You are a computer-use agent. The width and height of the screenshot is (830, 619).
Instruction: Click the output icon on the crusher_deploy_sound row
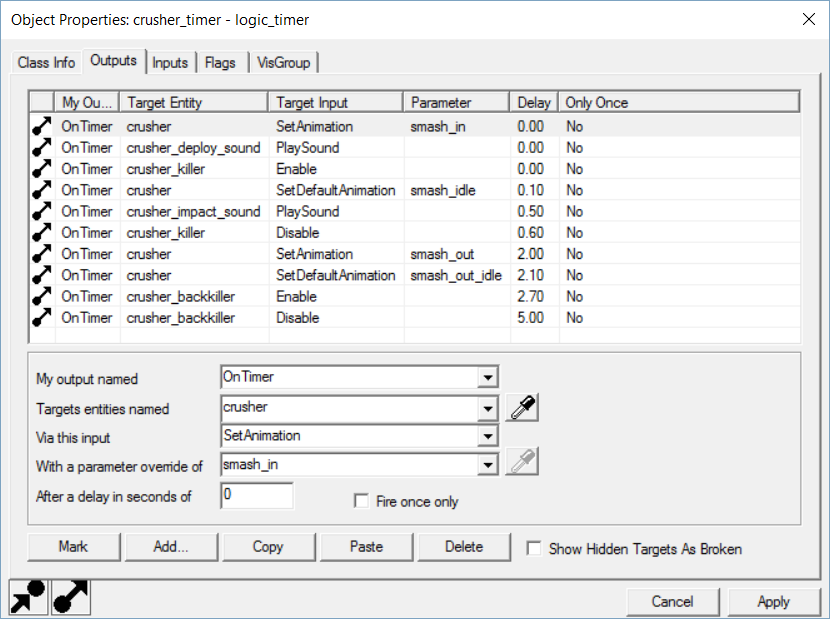click(42, 148)
